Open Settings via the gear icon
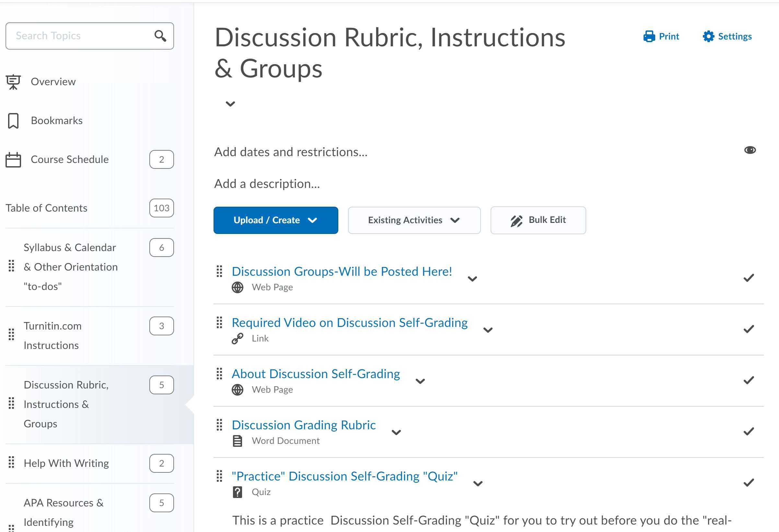This screenshot has width=779, height=532. point(708,36)
